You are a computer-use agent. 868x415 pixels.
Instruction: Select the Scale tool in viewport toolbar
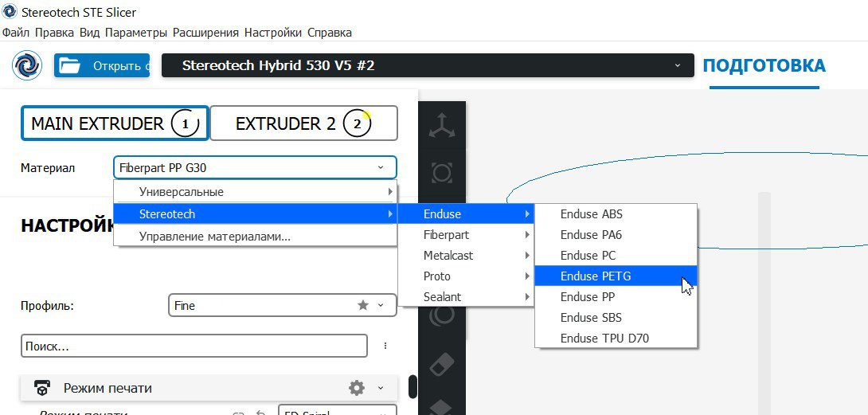442,172
